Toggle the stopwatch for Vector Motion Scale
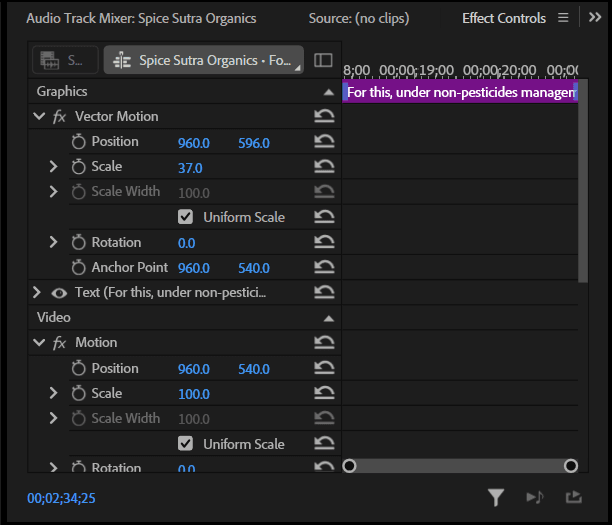This screenshot has width=612, height=525. coord(79,167)
